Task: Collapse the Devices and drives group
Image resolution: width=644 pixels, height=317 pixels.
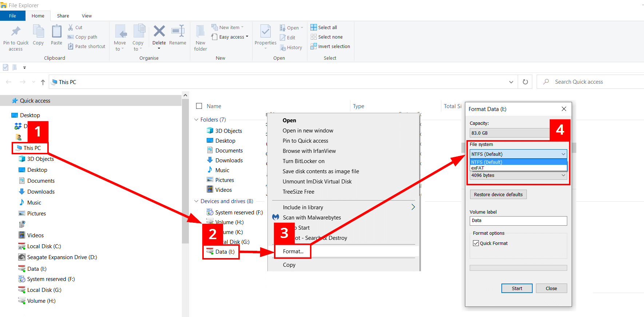Action: 196,201
